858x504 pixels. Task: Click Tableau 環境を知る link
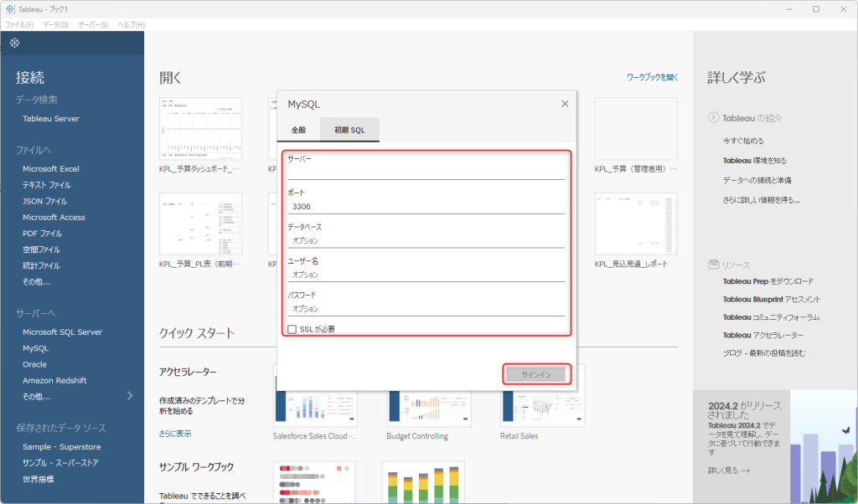755,160
